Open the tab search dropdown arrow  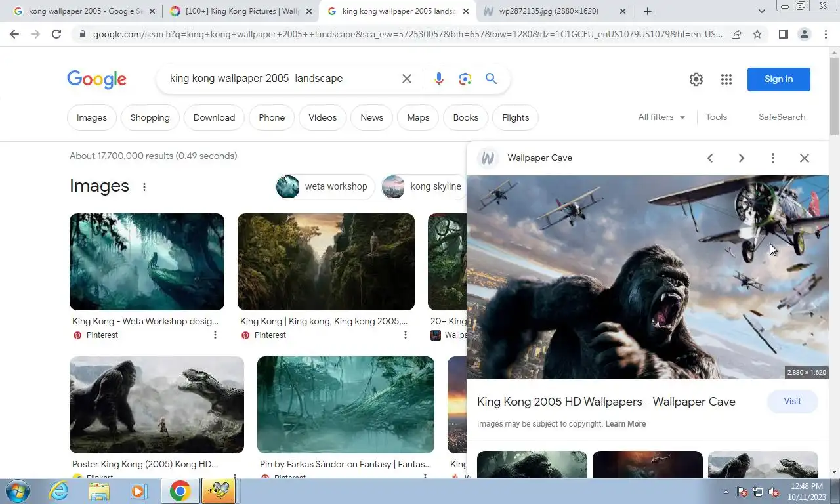(x=761, y=11)
